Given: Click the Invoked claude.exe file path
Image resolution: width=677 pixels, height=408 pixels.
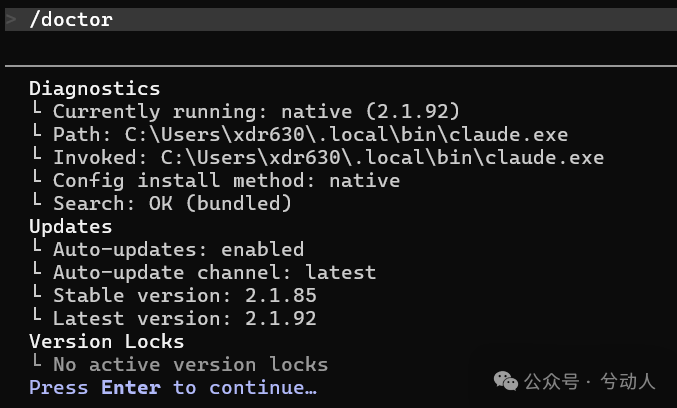Looking at the screenshot, I should pyautogui.click(x=382, y=157).
